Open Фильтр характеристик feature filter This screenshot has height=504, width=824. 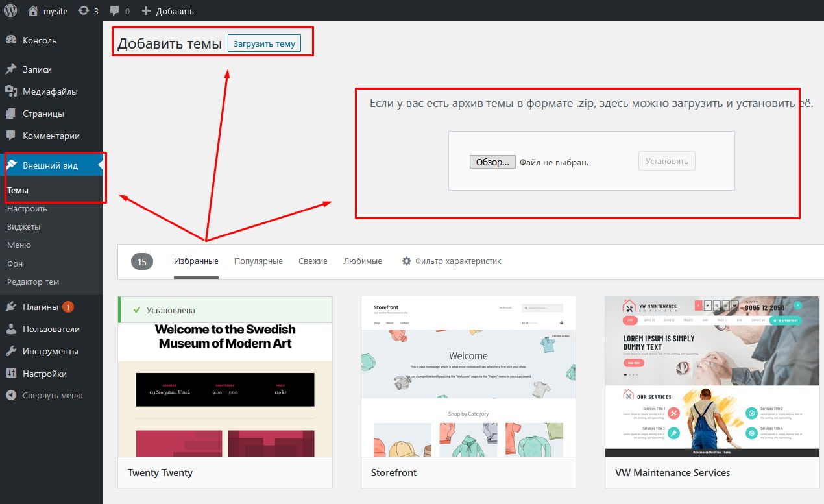tap(451, 261)
